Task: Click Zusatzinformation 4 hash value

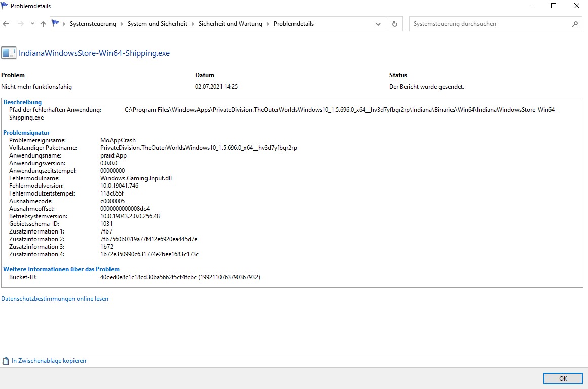Action: 150,254
